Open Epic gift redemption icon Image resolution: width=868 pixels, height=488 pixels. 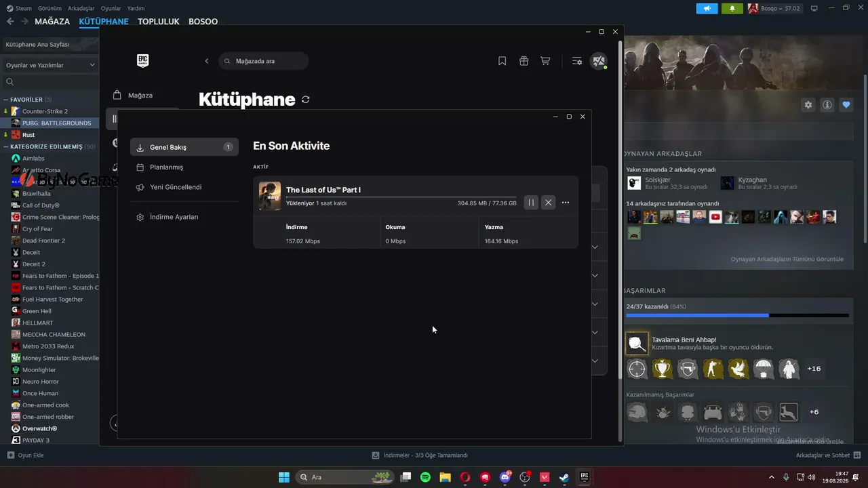tap(524, 61)
